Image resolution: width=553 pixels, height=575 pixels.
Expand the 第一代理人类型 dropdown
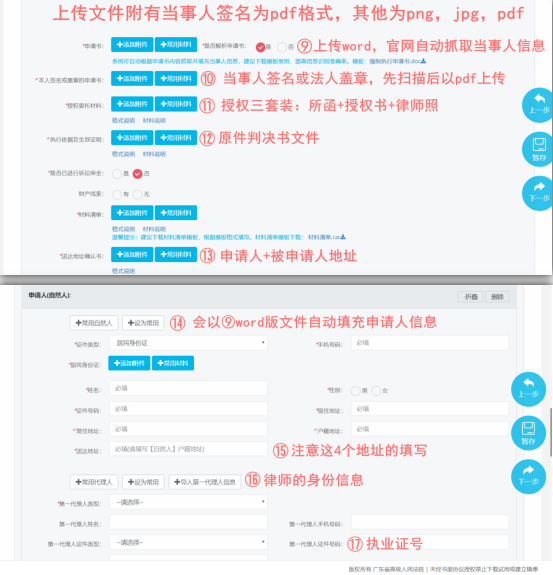[188, 502]
